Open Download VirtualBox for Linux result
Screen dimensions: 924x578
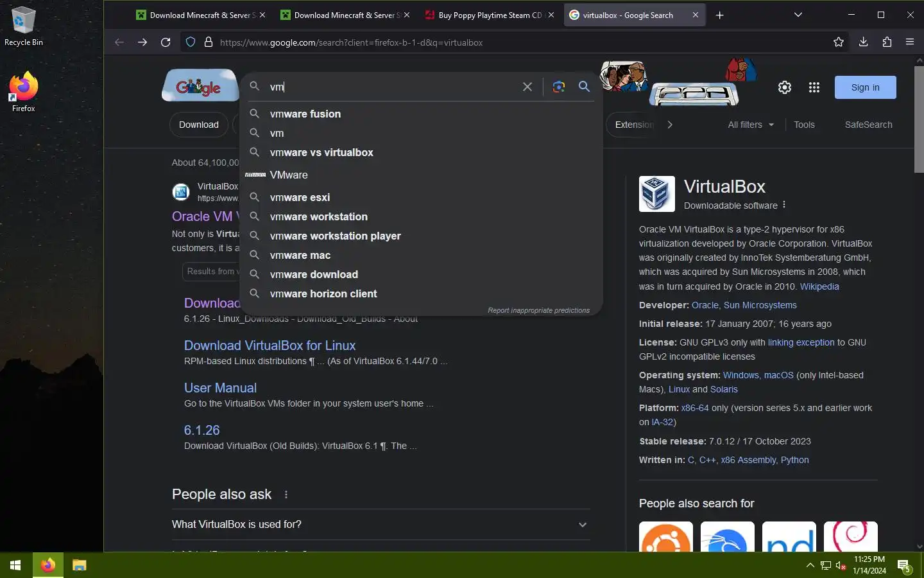point(269,346)
